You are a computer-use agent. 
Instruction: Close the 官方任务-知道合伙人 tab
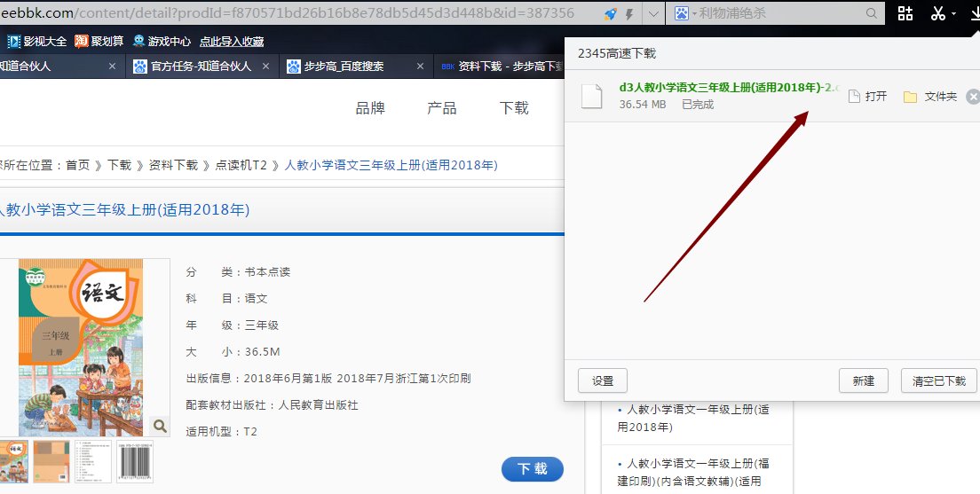point(266,67)
